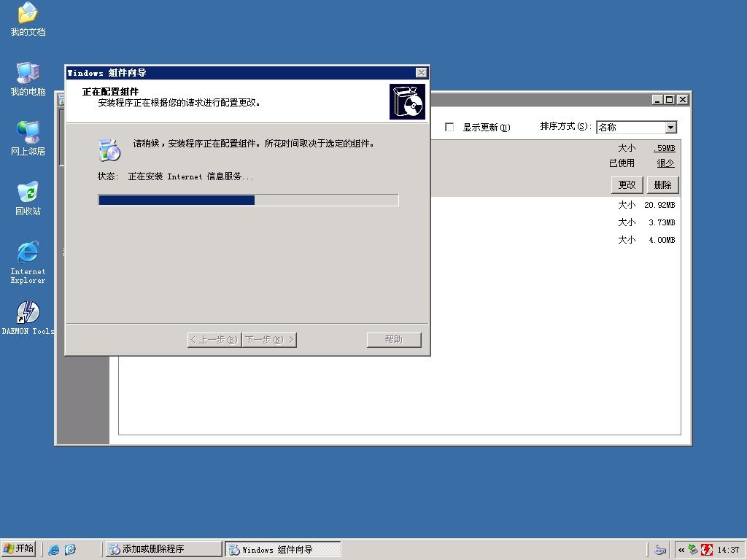Click the status text 正在安装 Internet 信息服务
The width and height of the screenshot is (747, 560).
190,176
